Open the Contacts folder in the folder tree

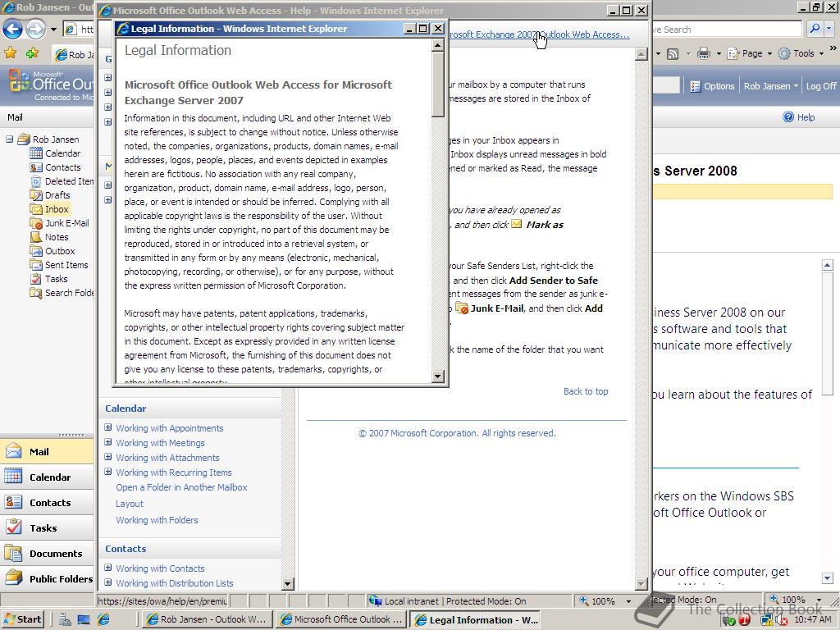point(62,167)
